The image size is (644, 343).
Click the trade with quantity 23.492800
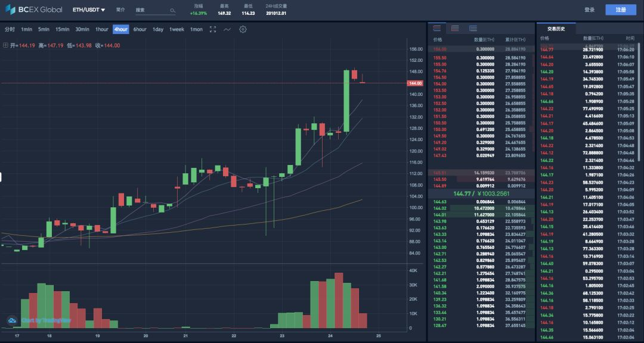(x=587, y=57)
